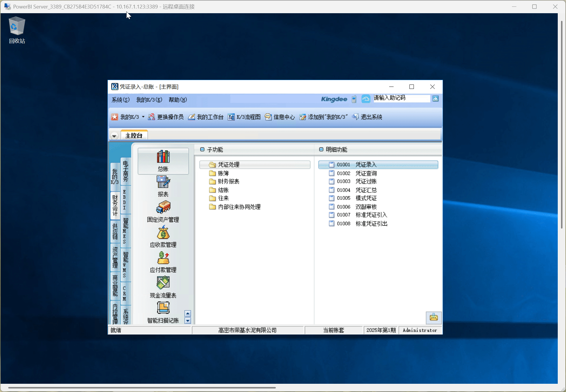Open the Recycle Bin on the desktop
This screenshot has height=392, width=566.
point(17,26)
